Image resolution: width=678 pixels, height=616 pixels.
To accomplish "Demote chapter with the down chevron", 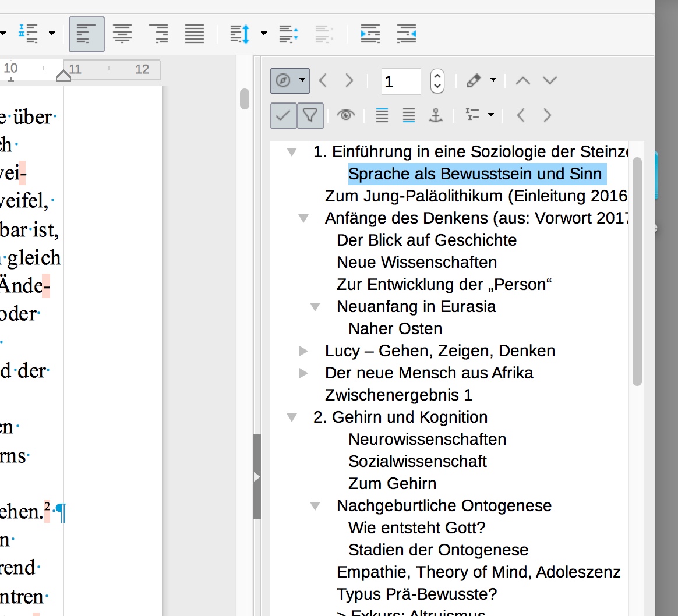I will [550, 80].
